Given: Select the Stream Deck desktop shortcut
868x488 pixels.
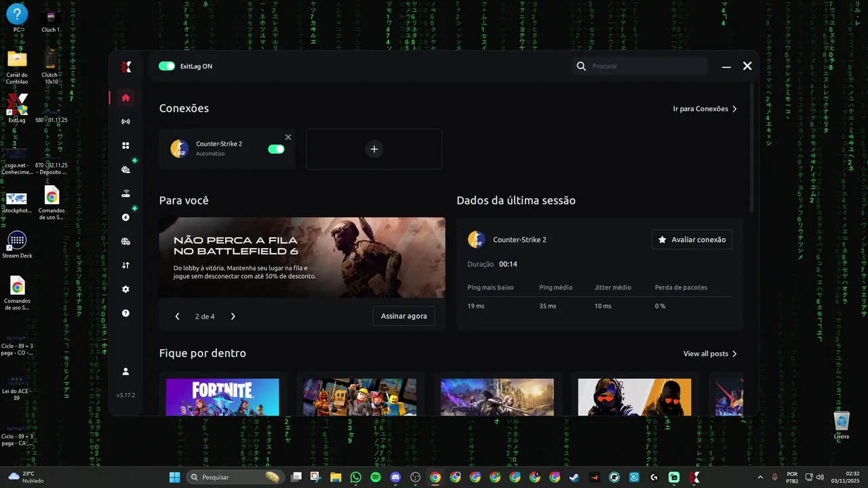Looking at the screenshot, I should tap(17, 245).
